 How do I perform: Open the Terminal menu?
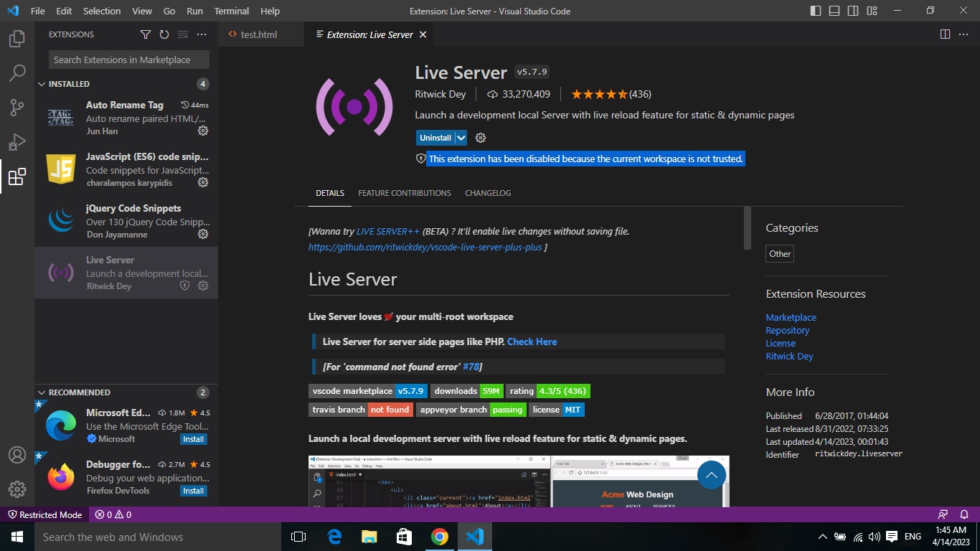pos(232,11)
